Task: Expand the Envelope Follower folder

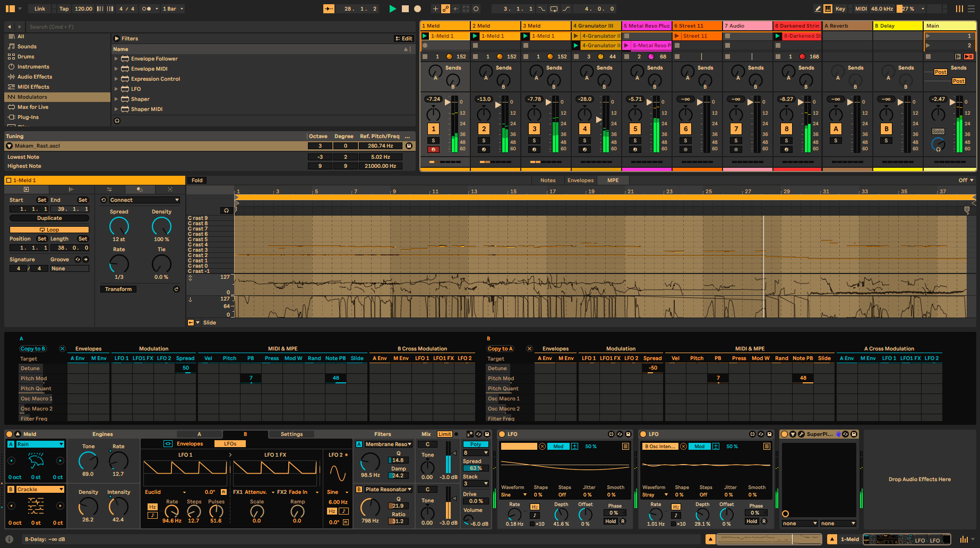Action: pos(116,59)
